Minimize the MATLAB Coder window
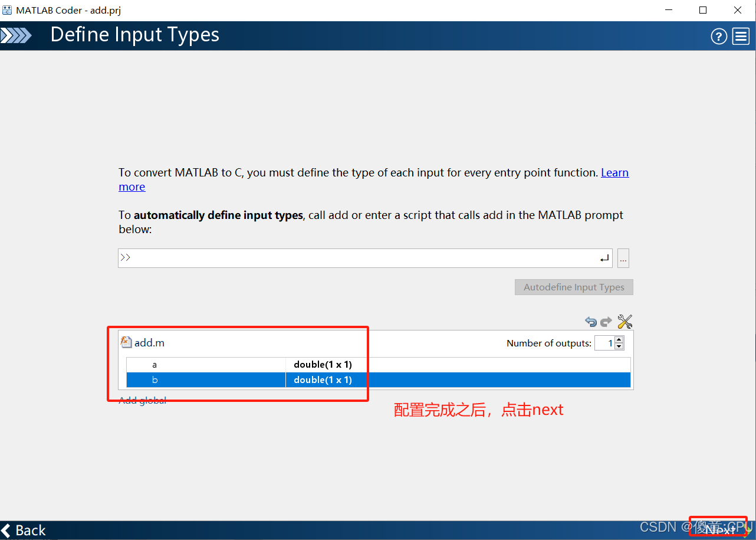756x540 pixels. click(x=669, y=10)
